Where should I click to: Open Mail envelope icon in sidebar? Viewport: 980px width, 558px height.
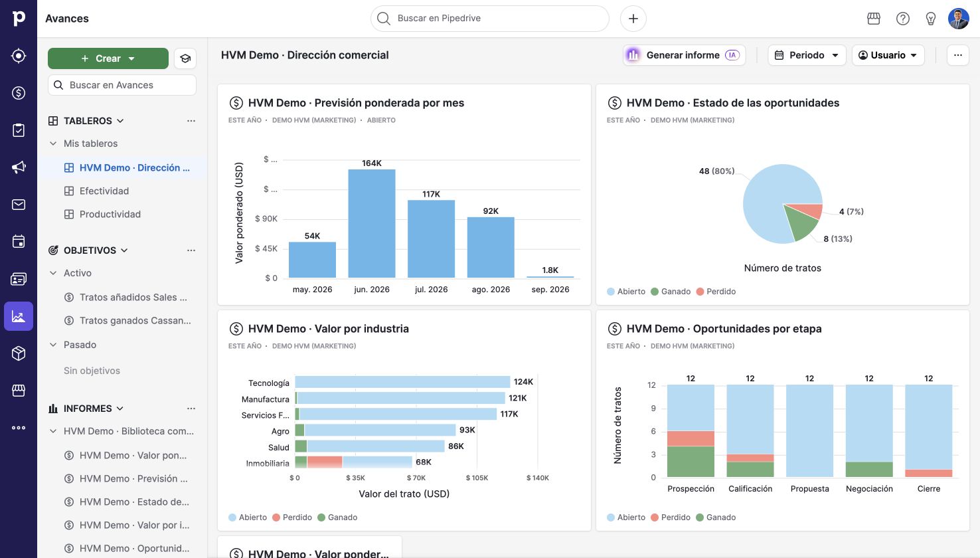tap(19, 205)
